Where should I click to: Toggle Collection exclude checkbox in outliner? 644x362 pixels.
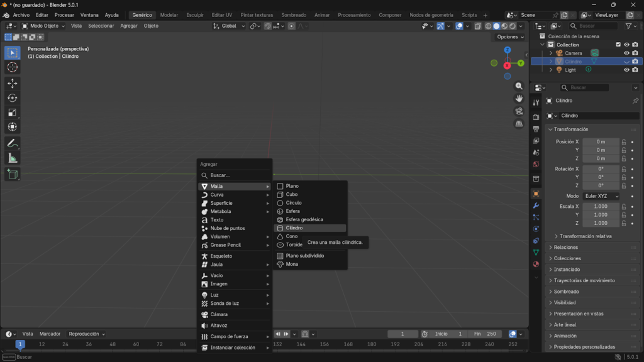(618, 45)
